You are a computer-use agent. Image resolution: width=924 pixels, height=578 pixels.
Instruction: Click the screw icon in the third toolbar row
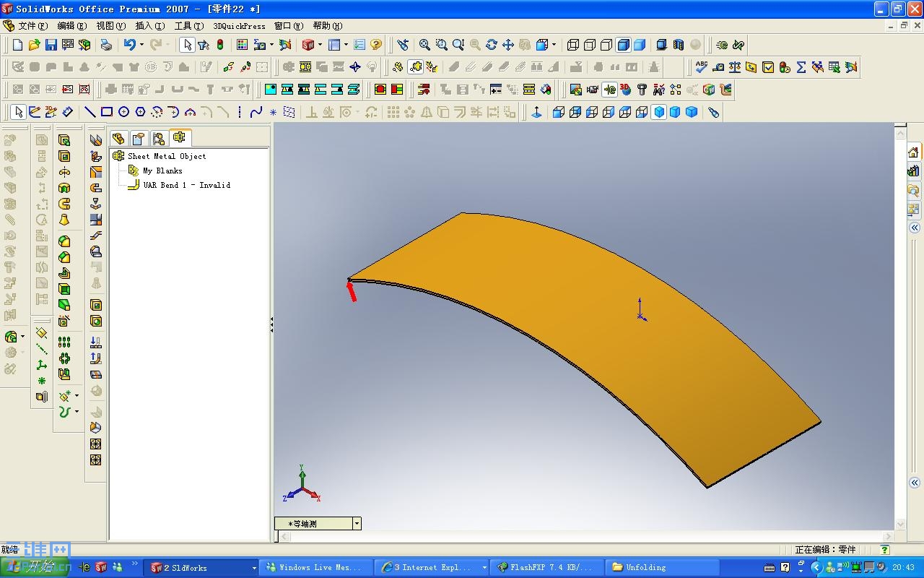click(642, 90)
